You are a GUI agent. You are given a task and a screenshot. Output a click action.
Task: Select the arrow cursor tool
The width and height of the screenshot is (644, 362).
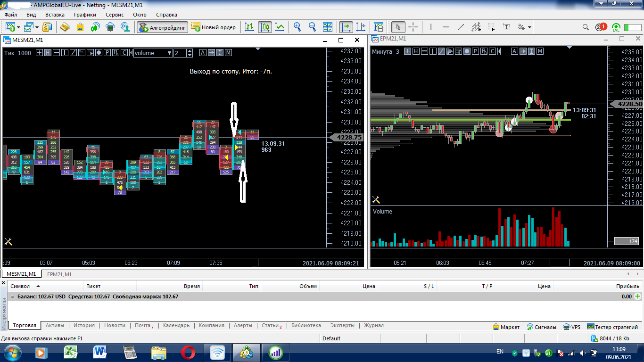coord(398,27)
